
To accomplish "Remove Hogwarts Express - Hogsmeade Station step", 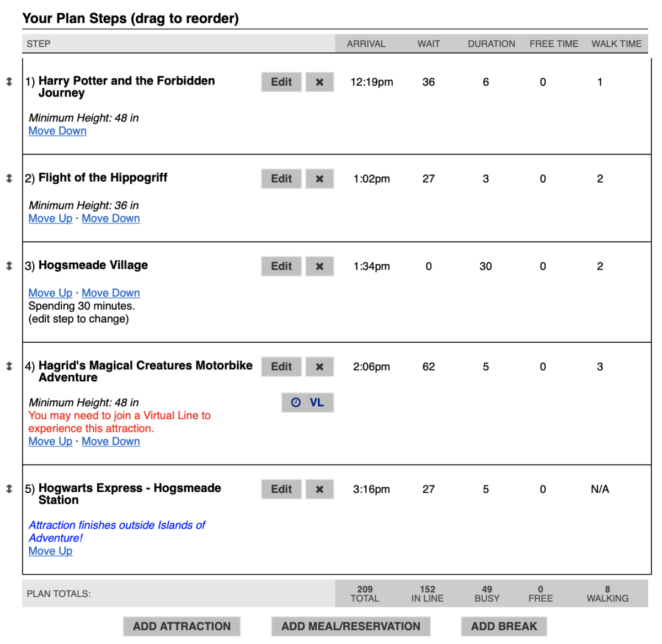I will coord(319,489).
